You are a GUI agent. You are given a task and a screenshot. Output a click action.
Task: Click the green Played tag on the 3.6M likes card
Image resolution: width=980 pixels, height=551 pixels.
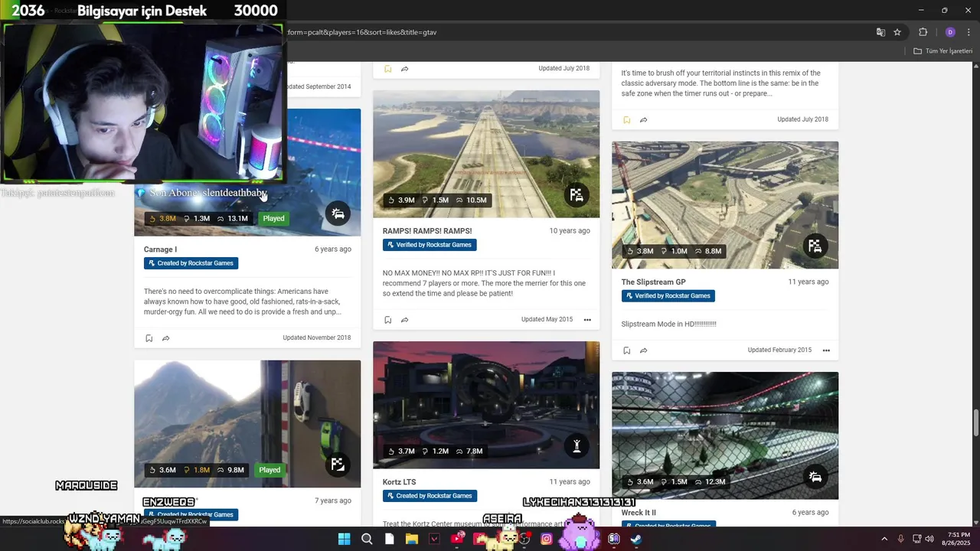[x=269, y=470]
